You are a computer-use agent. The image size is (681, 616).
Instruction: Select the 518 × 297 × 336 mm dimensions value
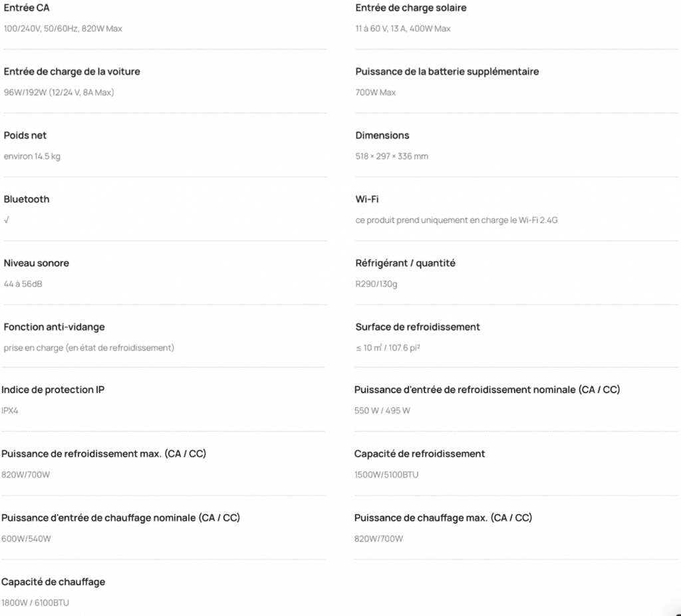click(392, 156)
